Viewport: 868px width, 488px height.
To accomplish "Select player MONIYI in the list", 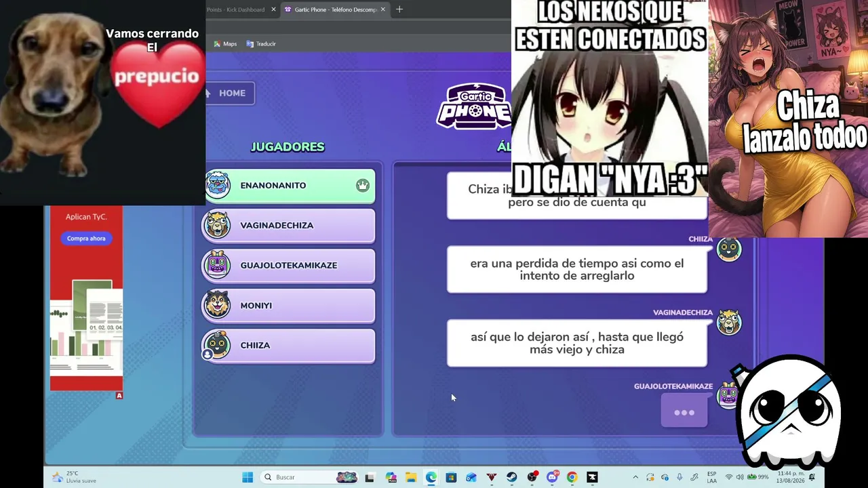I will point(289,306).
